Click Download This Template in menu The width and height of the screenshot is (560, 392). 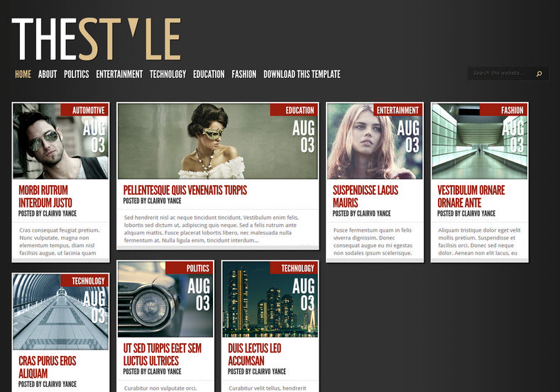302,74
